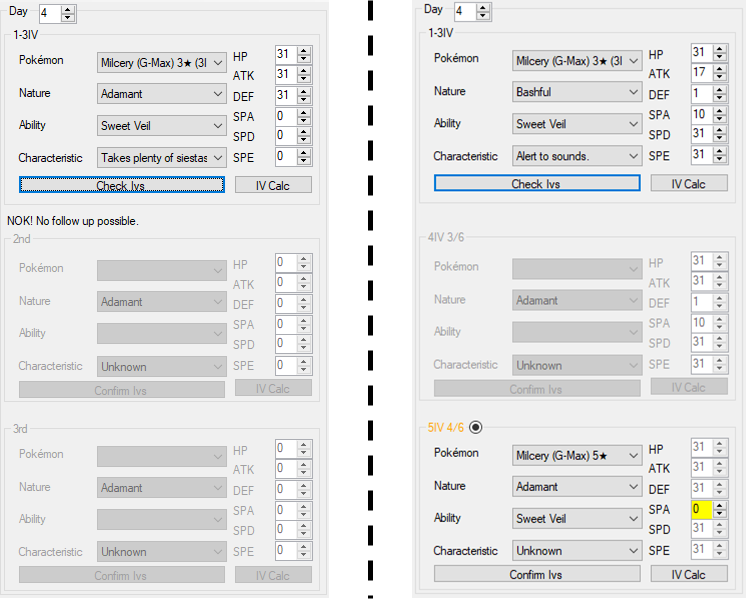Image resolution: width=746 pixels, height=601 pixels.
Task: Open Adamant Nature dropdown in left 1-3IV section
Action: (162, 94)
